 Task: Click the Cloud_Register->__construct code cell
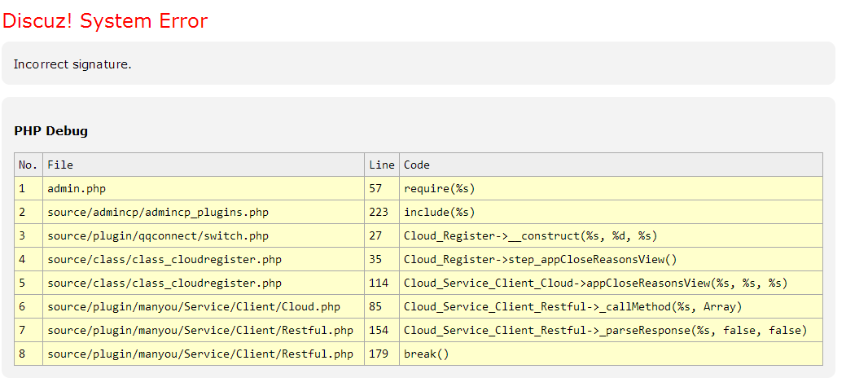(530, 235)
